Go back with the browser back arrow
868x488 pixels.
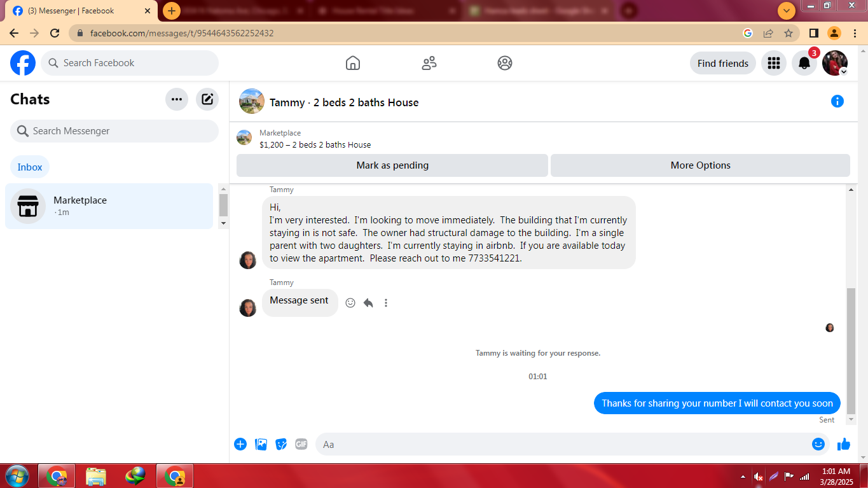(14, 33)
